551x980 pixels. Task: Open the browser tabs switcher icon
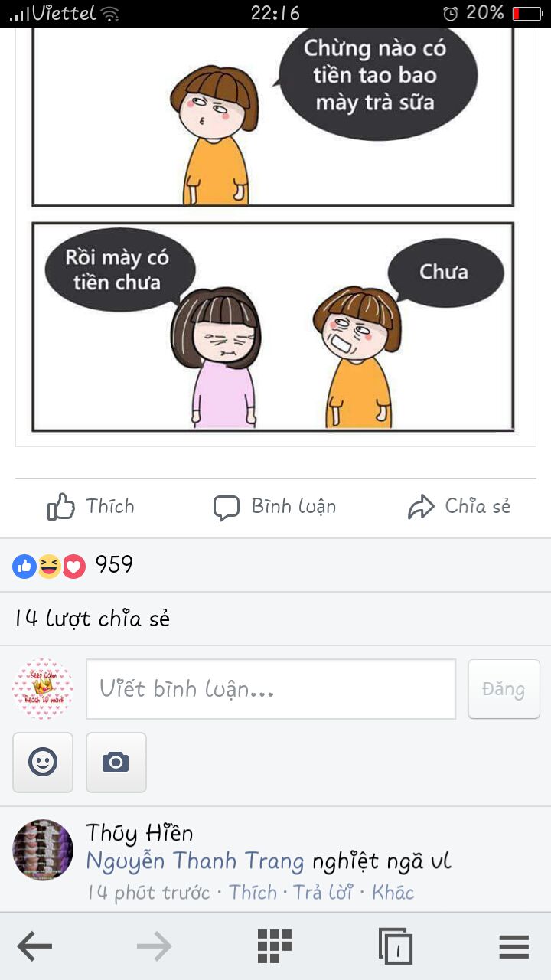[395, 947]
